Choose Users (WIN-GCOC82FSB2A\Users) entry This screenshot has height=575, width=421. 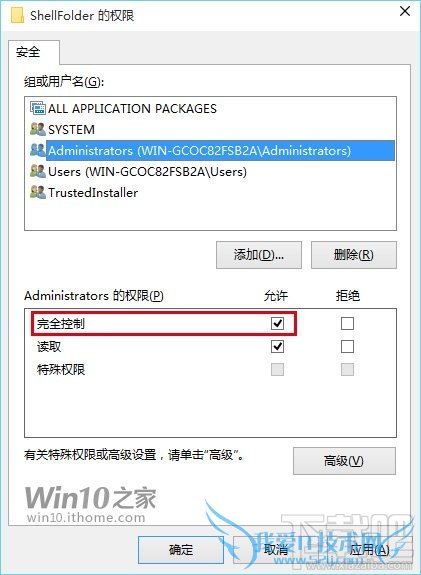coord(147,172)
